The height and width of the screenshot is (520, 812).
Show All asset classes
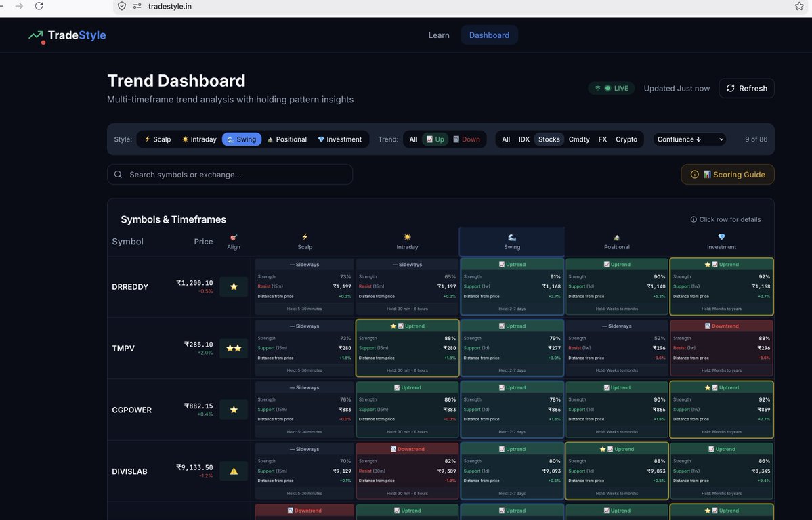[506, 139]
